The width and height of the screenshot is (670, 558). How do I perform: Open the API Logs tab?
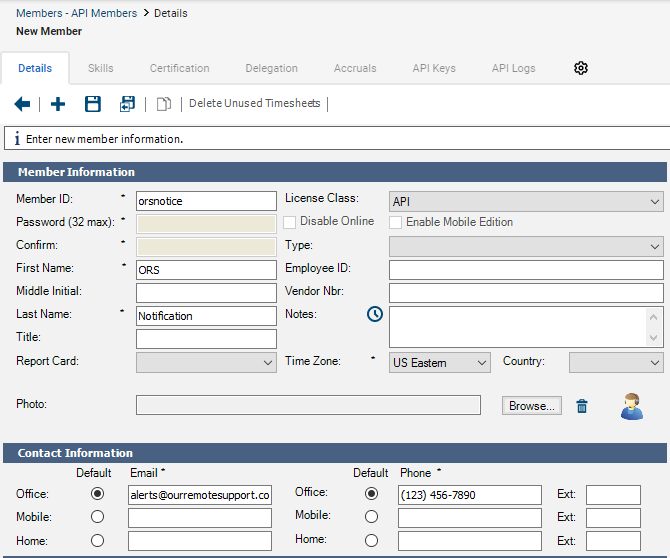point(514,68)
